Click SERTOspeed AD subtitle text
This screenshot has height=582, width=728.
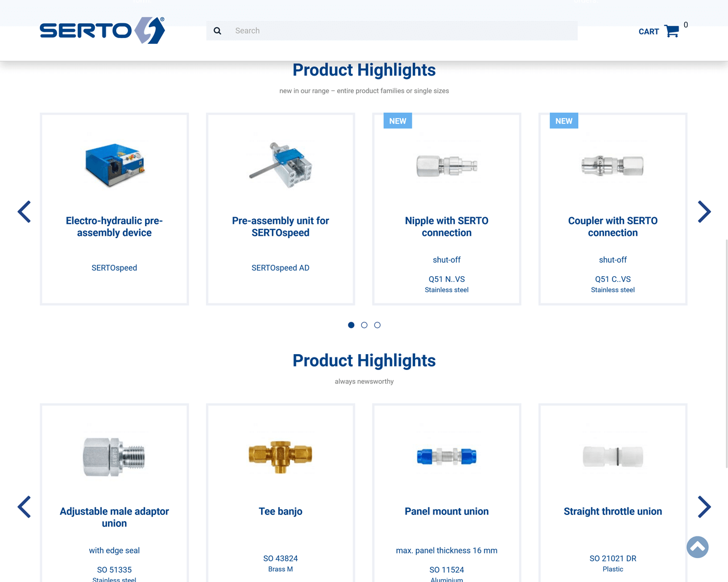[280, 268]
